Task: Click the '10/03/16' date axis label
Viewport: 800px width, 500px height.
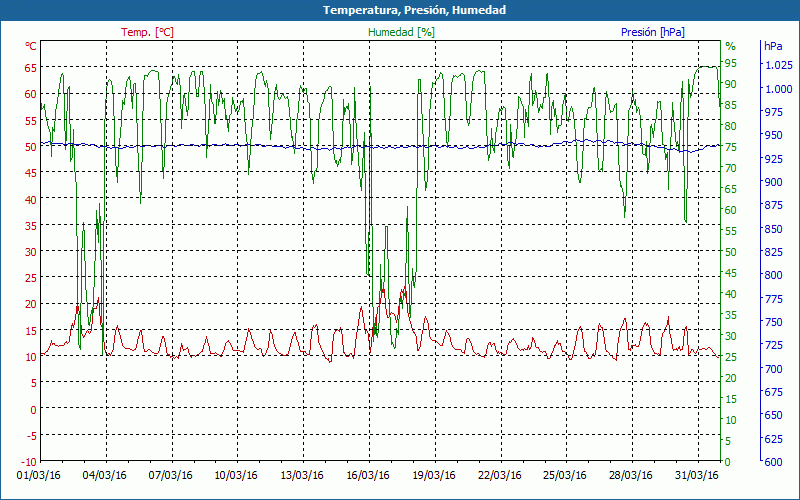Action: (x=236, y=476)
